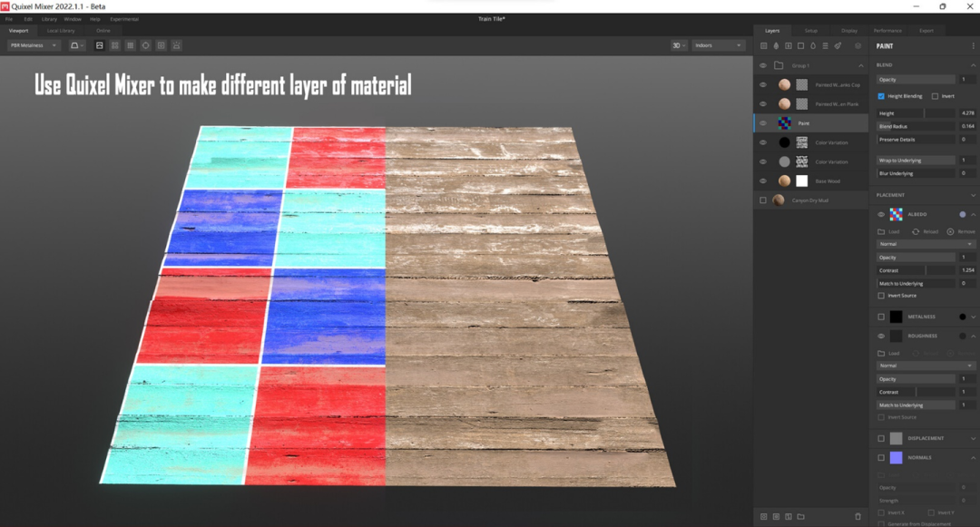Switch to the Online tab
Screen dimensions: 980x527
103,31
